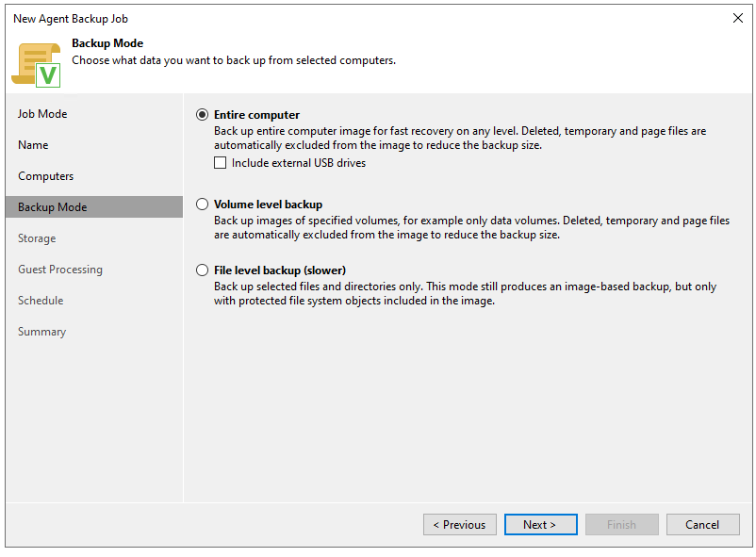Go to the Job Mode step

(42, 114)
